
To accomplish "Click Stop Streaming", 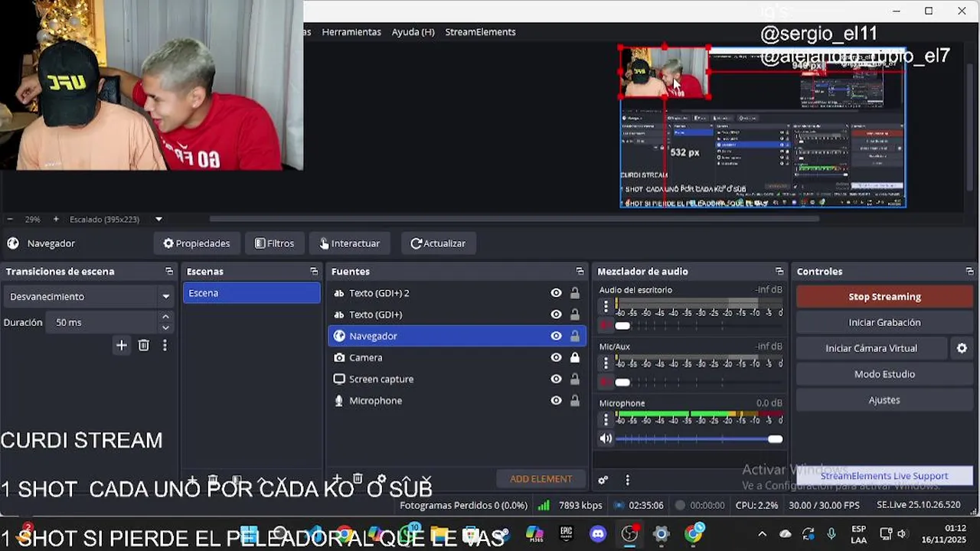I will coord(884,297).
